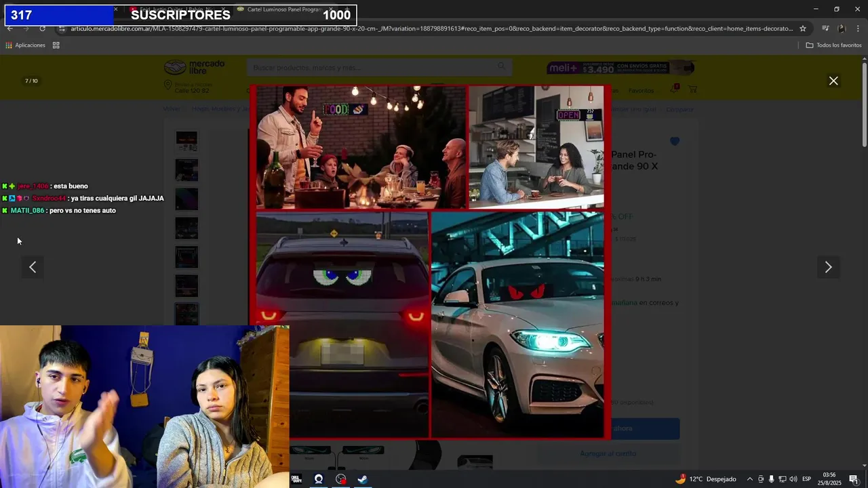This screenshot has height=488, width=868.
Task: Open the volume tray icon
Action: (793, 479)
